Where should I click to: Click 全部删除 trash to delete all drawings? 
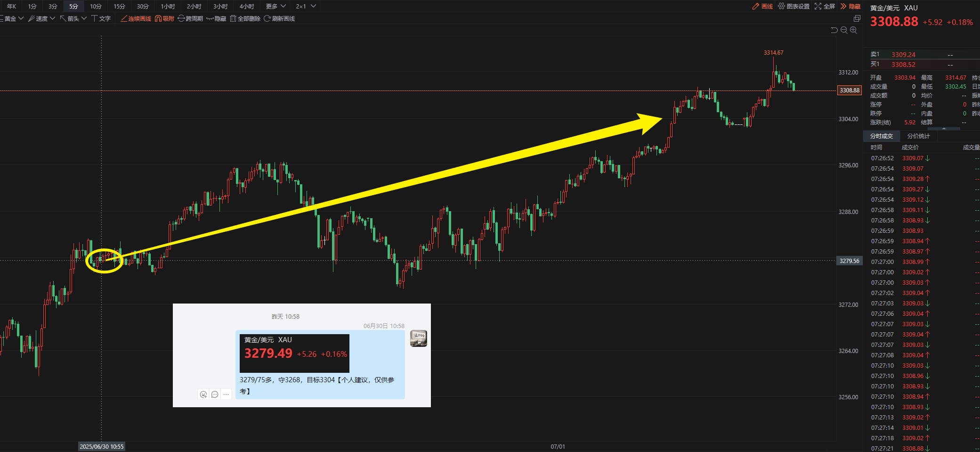[x=245, y=18]
